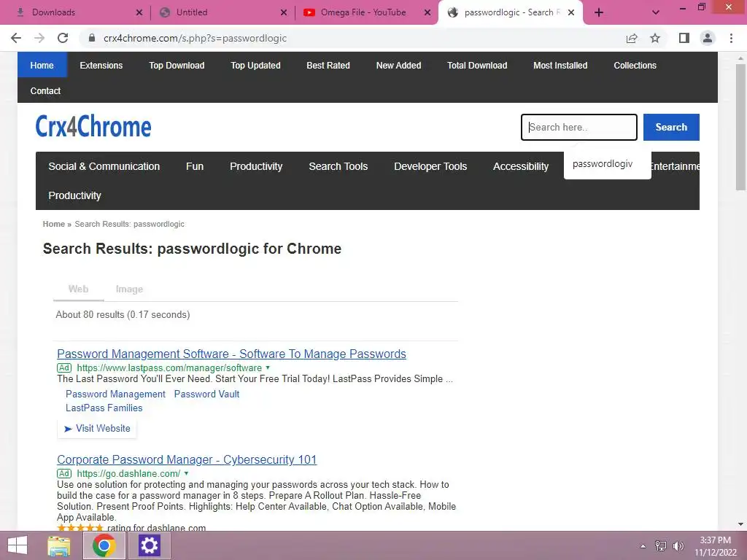Click the Chrome taskbar icon
Screen dimensions: 747x560
pyautogui.click(x=104, y=545)
